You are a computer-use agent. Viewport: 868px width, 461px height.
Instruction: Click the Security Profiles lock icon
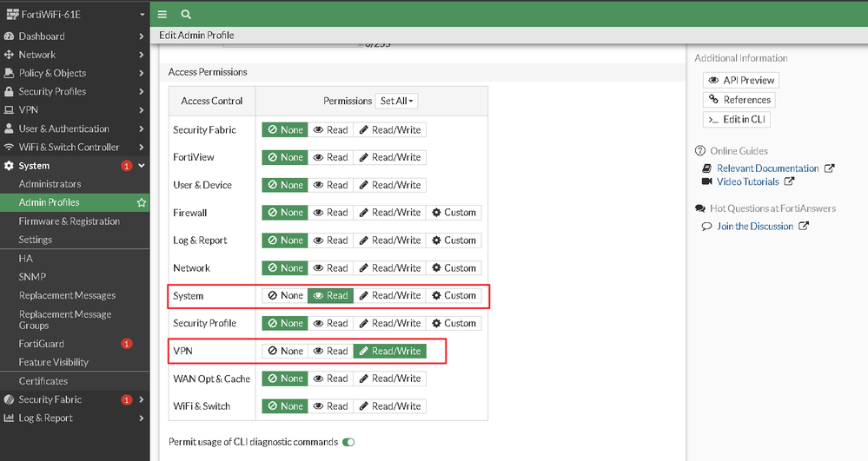pyautogui.click(x=9, y=91)
